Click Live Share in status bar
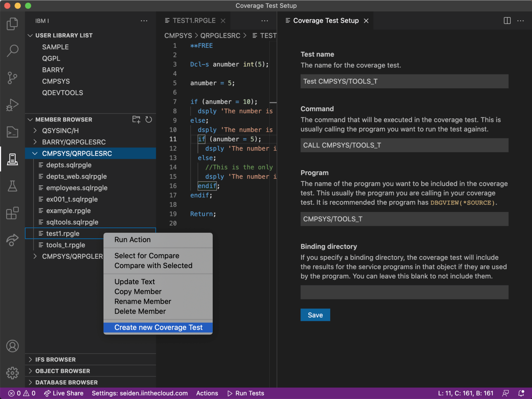Viewport: 532px width, 399px height. tap(64, 393)
